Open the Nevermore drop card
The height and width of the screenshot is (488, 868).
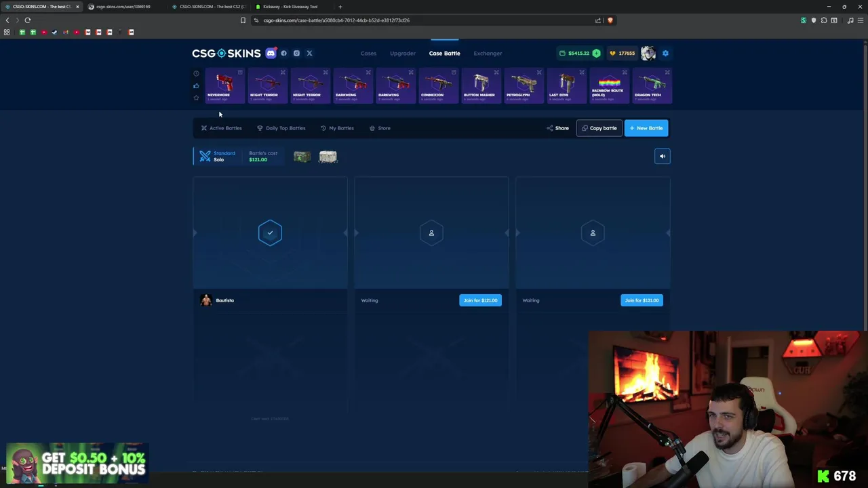225,86
